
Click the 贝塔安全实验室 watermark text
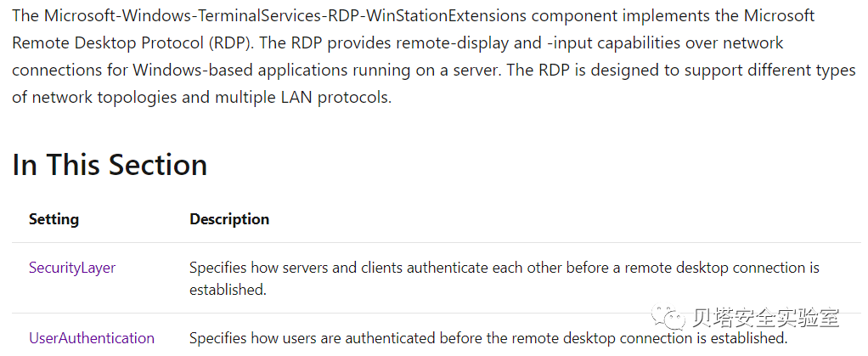766,319
